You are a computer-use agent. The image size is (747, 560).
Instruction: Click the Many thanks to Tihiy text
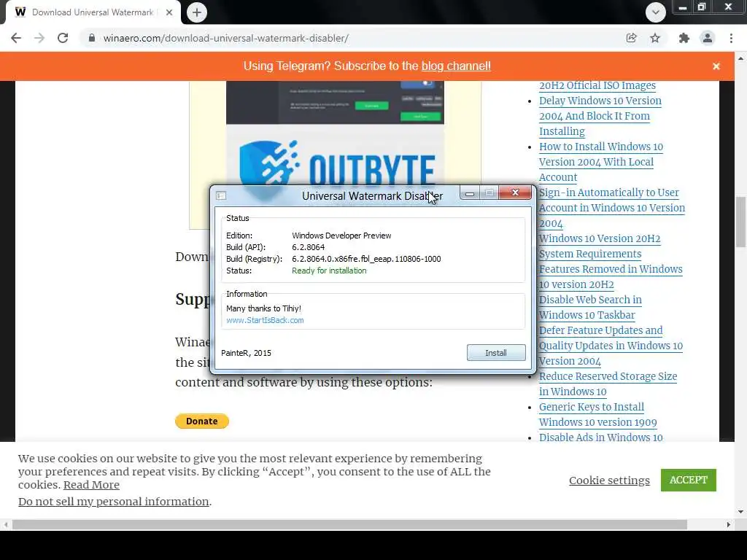pos(263,308)
